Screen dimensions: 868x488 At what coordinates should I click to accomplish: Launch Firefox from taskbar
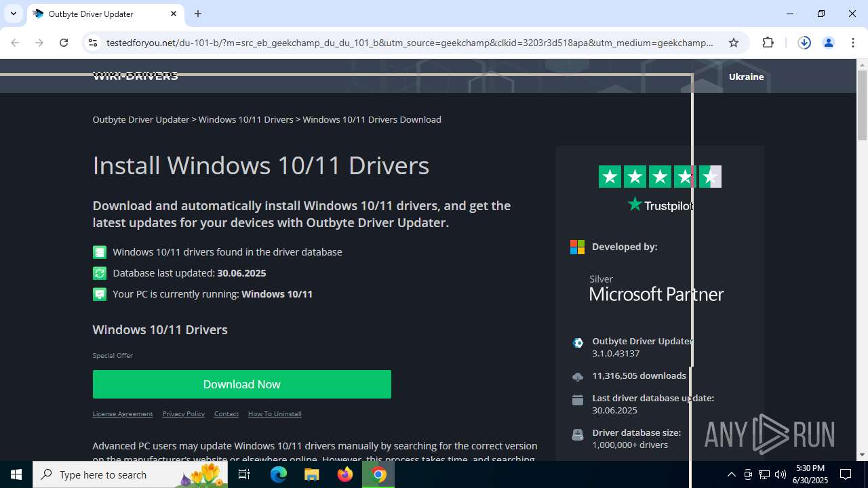[345, 474]
